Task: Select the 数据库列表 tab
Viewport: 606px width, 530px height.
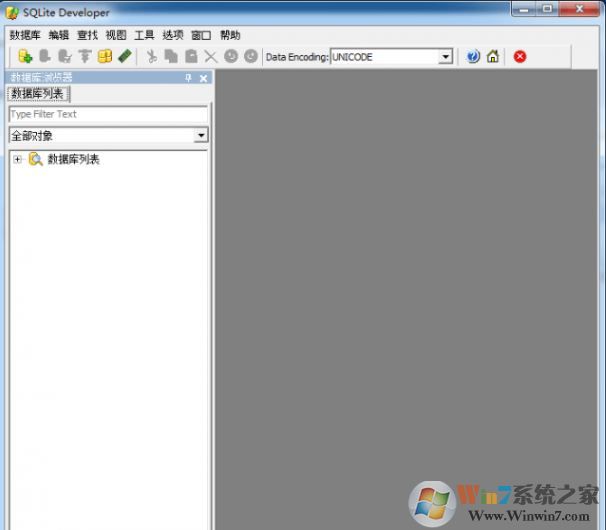Action: [37, 94]
